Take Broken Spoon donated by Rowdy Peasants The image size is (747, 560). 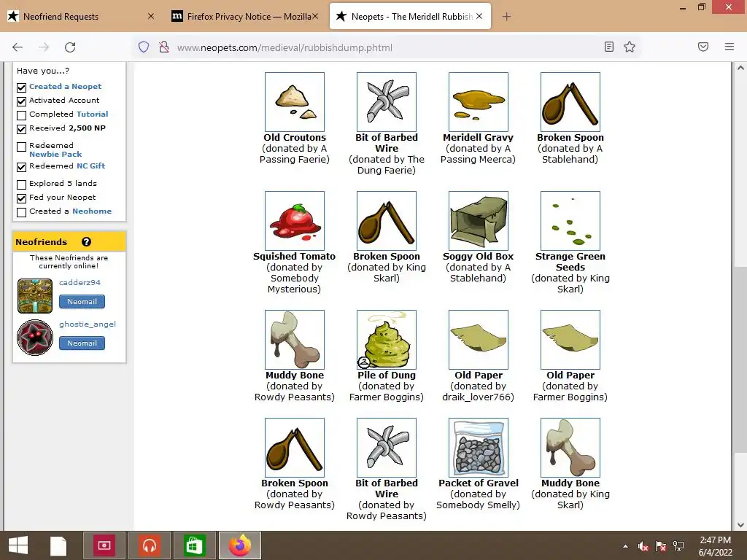tap(295, 448)
